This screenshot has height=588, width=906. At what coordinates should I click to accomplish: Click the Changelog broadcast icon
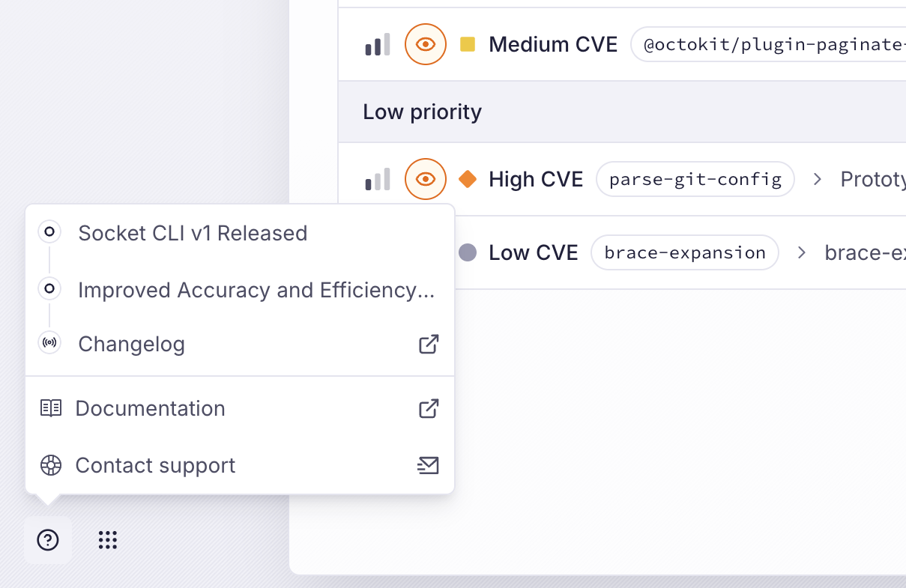click(x=49, y=343)
